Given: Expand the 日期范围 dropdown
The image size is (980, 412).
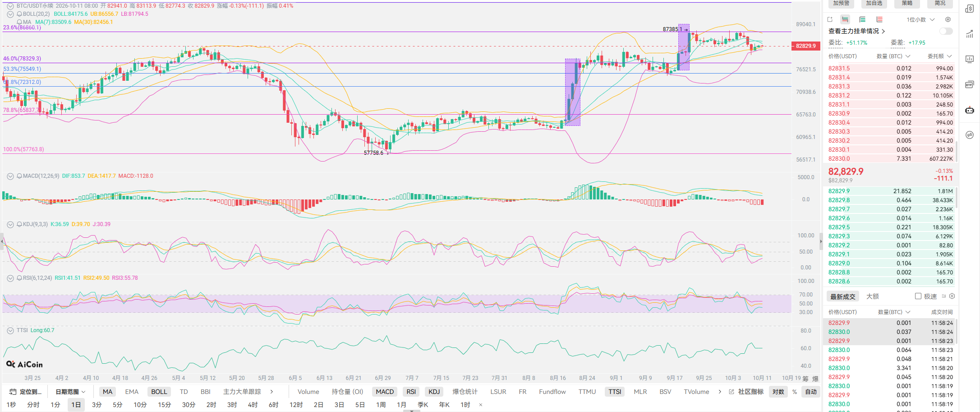Looking at the screenshot, I should 70,392.
